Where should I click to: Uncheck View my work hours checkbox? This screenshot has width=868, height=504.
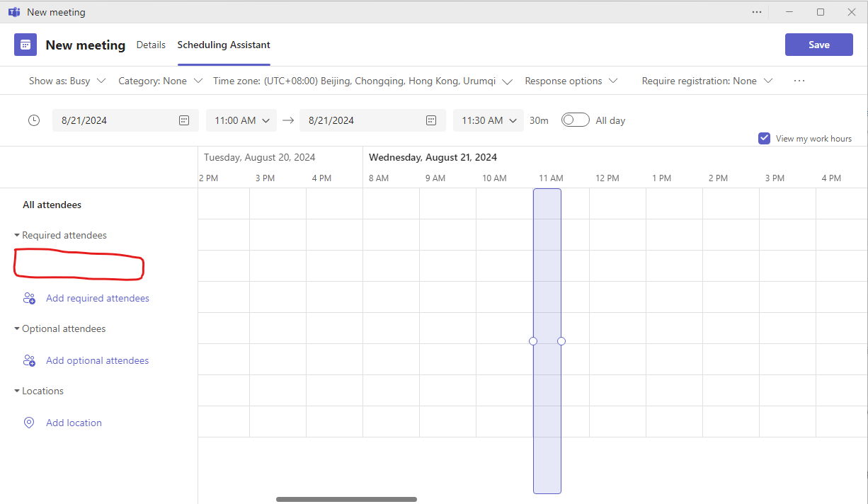pyautogui.click(x=764, y=138)
